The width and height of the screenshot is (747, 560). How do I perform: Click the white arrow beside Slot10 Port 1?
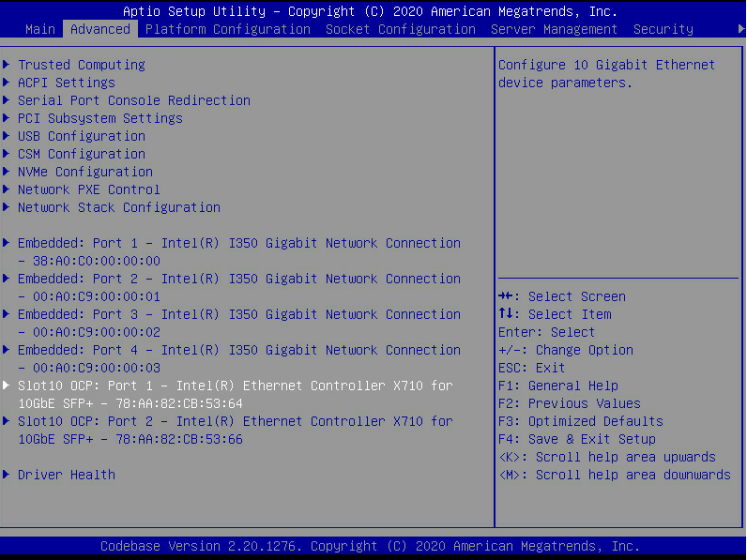(x=7, y=386)
